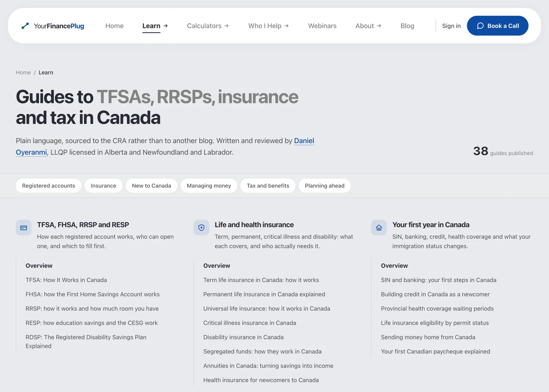Open TFSA: How It Works in Canada
This screenshot has width=549, height=392.
pos(66,280)
